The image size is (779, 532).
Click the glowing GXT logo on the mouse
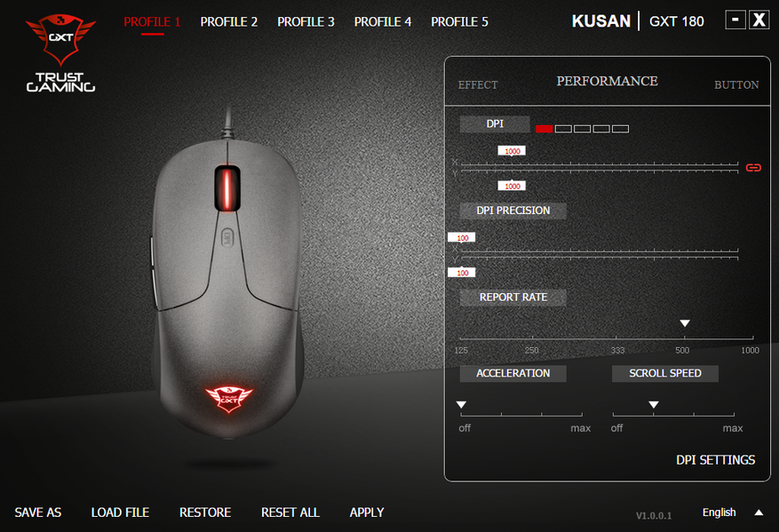pos(229,400)
